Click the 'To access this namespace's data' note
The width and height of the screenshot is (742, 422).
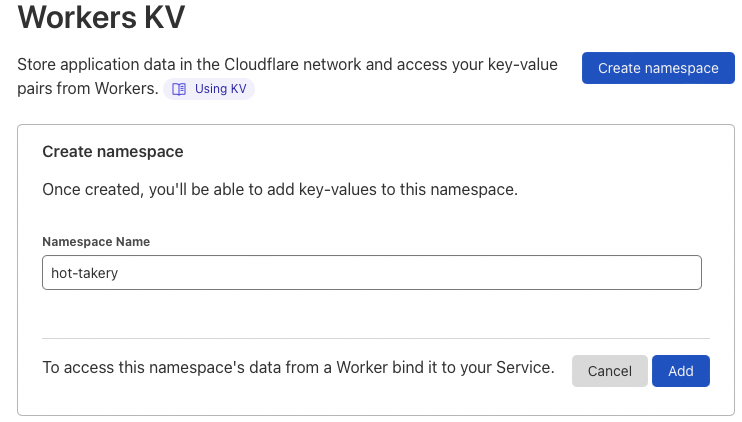(297, 368)
